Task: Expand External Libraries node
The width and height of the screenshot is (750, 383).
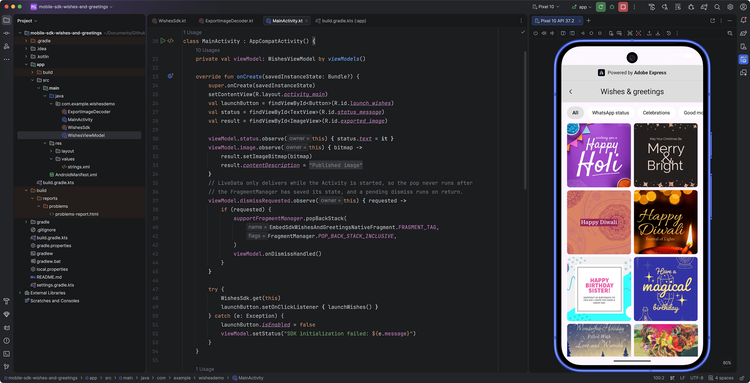Action: click(x=20, y=293)
